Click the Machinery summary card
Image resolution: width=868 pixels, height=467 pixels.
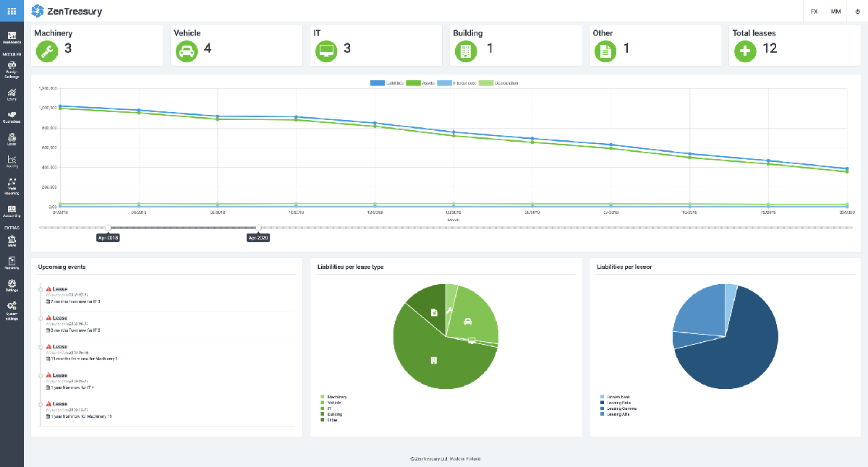click(97, 46)
